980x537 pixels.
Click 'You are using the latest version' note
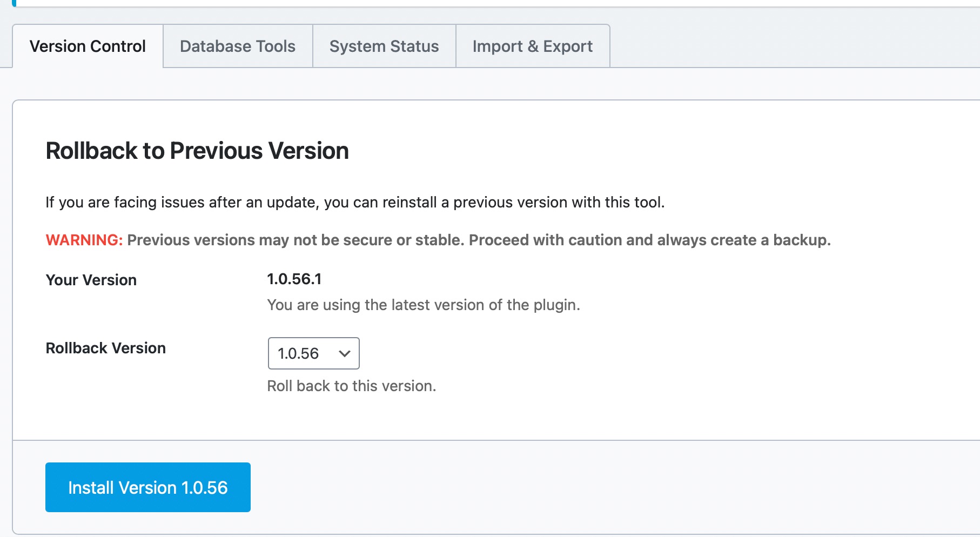click(x=424, y=305)
